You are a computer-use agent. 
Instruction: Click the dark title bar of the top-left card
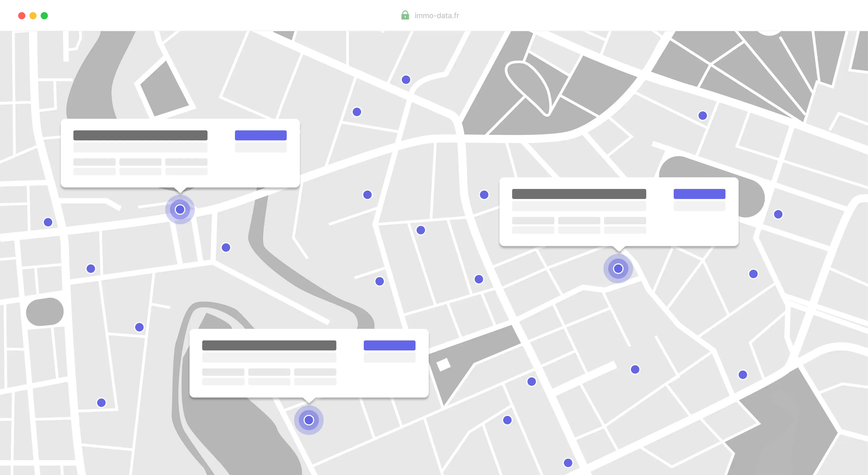click(140, 135)
